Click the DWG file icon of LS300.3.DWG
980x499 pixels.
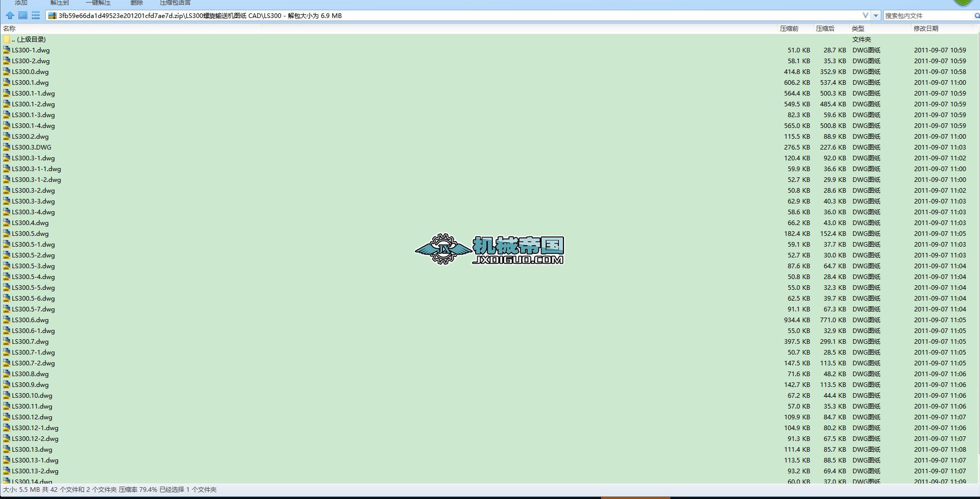coord(6,147)
